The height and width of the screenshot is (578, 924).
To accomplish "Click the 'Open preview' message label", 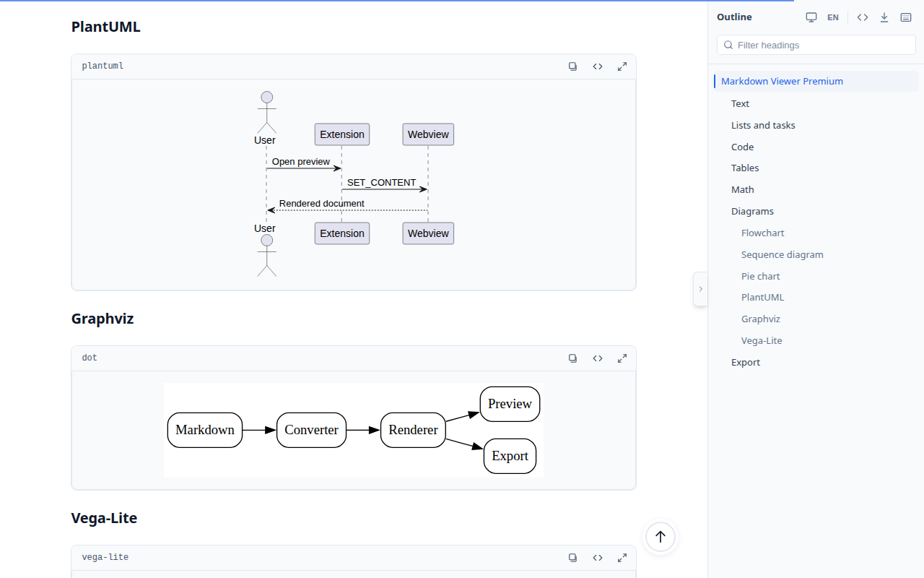I will 301,162.
